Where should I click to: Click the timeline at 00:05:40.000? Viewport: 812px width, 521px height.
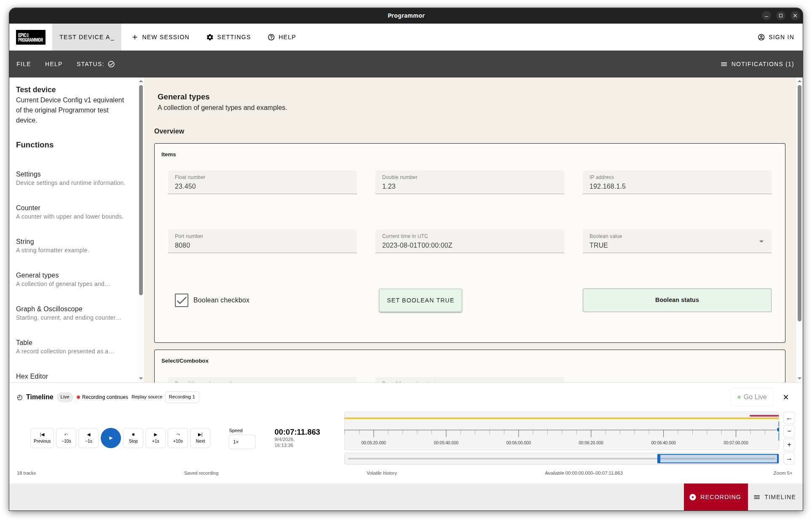(x=446, y=443)
